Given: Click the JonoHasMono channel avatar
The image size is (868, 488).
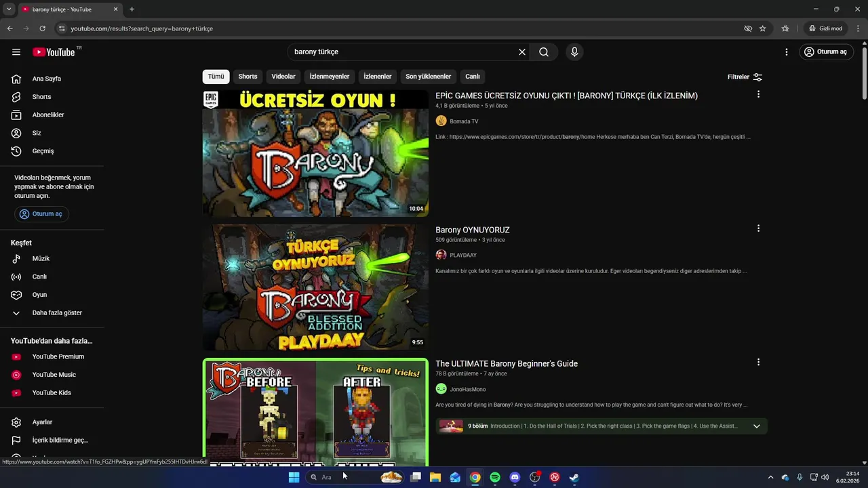Looking at the screenshot, I should tap(441, 389).
